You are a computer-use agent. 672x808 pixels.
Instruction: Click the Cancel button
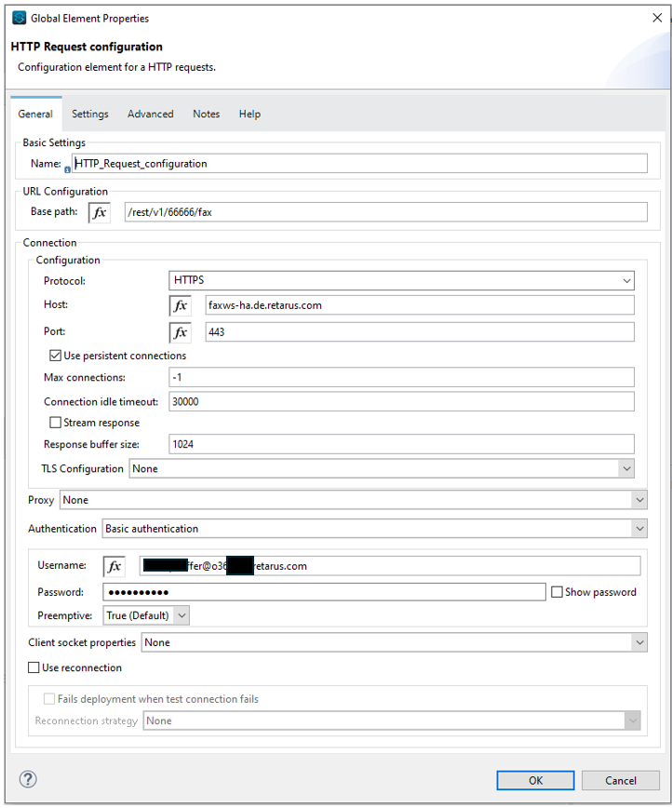point(620,780)
